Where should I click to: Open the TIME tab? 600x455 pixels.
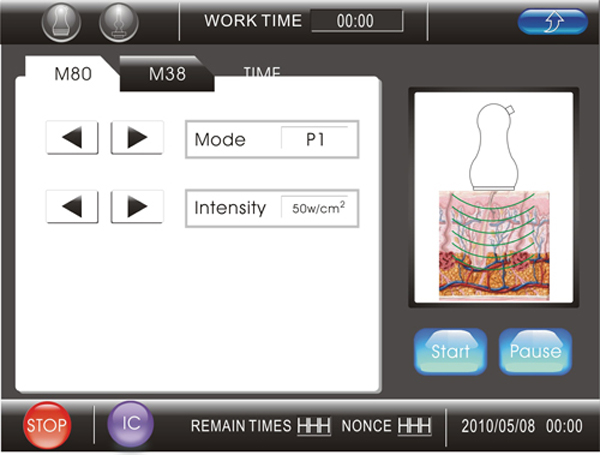pyautogui.click(x=262, y=72)
